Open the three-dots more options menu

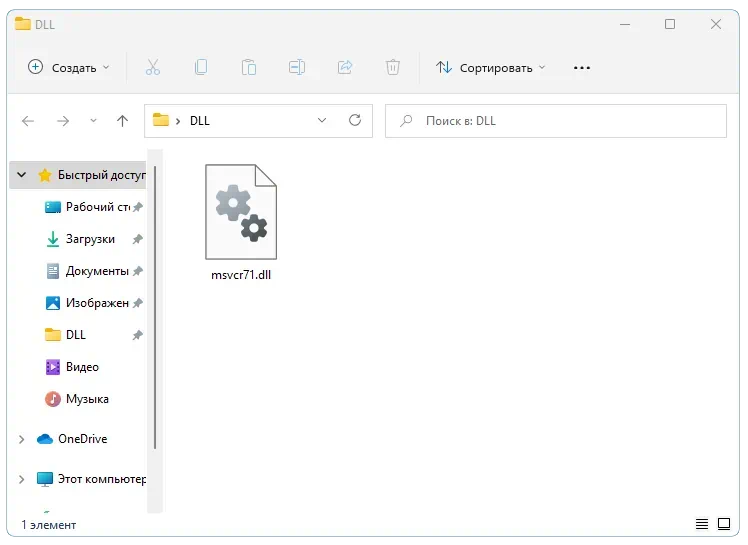[582, 68]
